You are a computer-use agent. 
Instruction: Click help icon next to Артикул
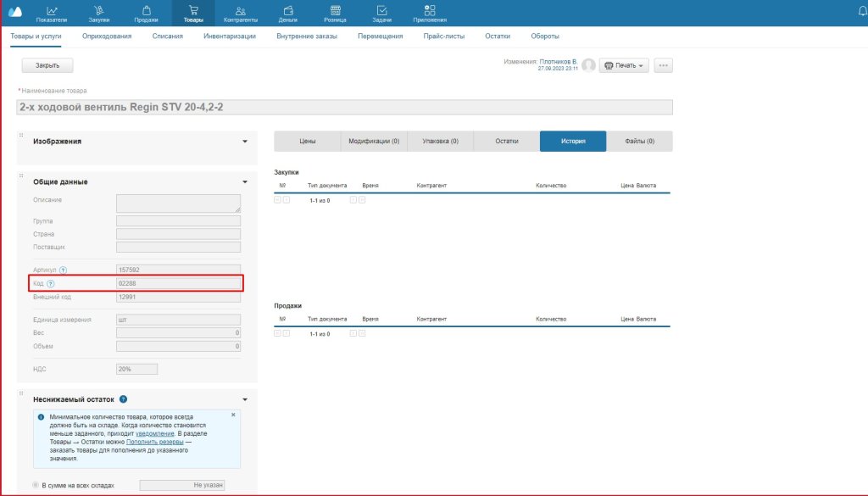[63, 270]
